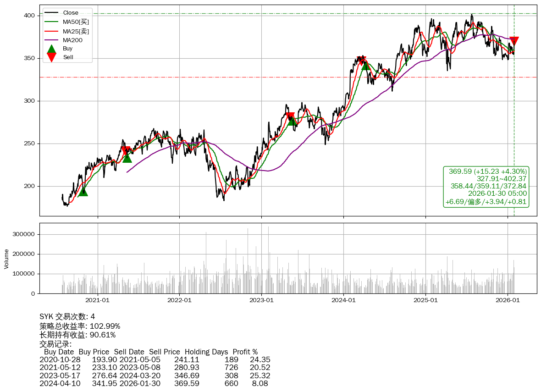541x392 pixels.
Task: Click the red Sell triangle in the legend
Action: point(52,57)
